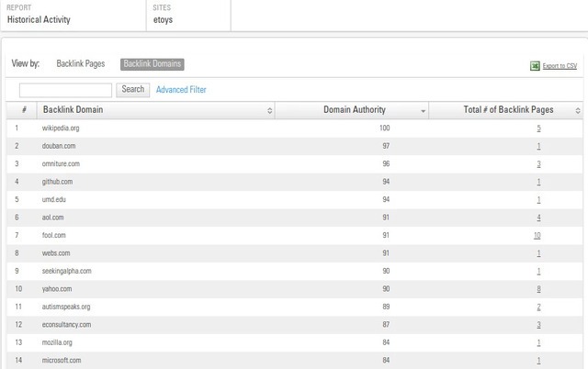Open backlink pages count for mozilla.org
Image resolution: width=588 pixels, height=369 pixels.
(538, 342)
